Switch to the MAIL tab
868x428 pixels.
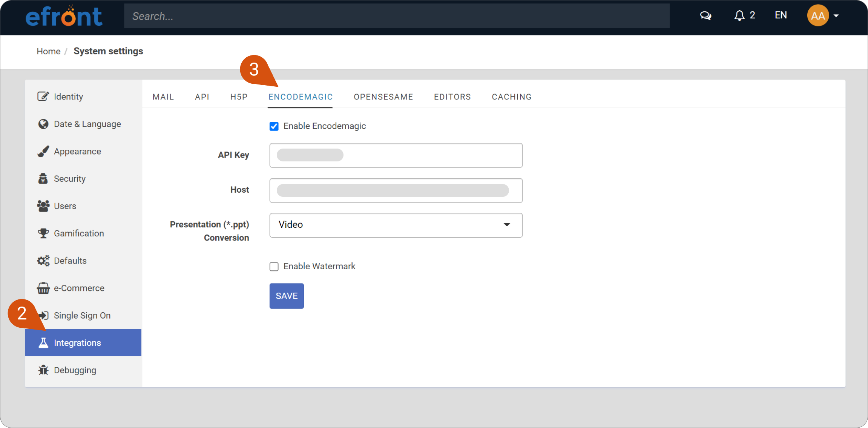163,97
